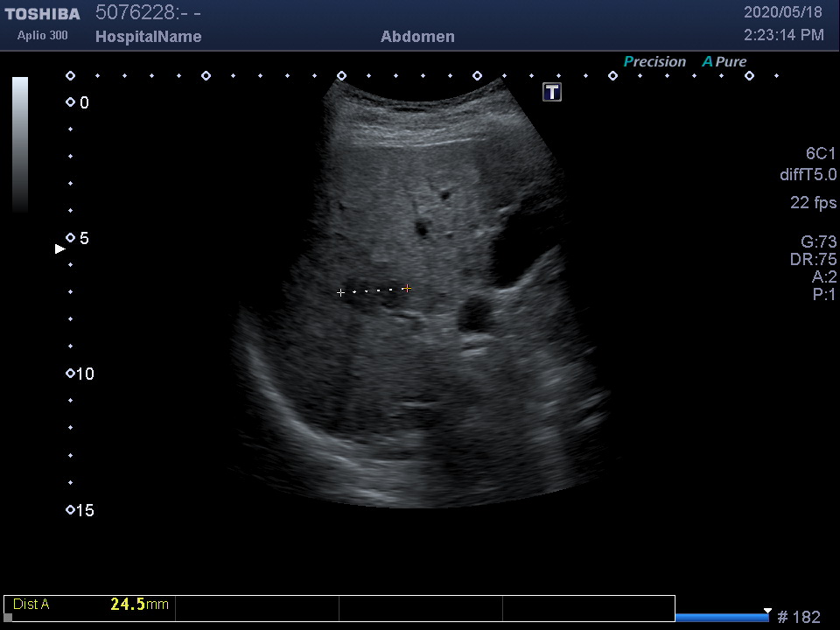Toggle the Precision imaging indicator
This screenshot has height=630, width=840.
pos(654,62)
